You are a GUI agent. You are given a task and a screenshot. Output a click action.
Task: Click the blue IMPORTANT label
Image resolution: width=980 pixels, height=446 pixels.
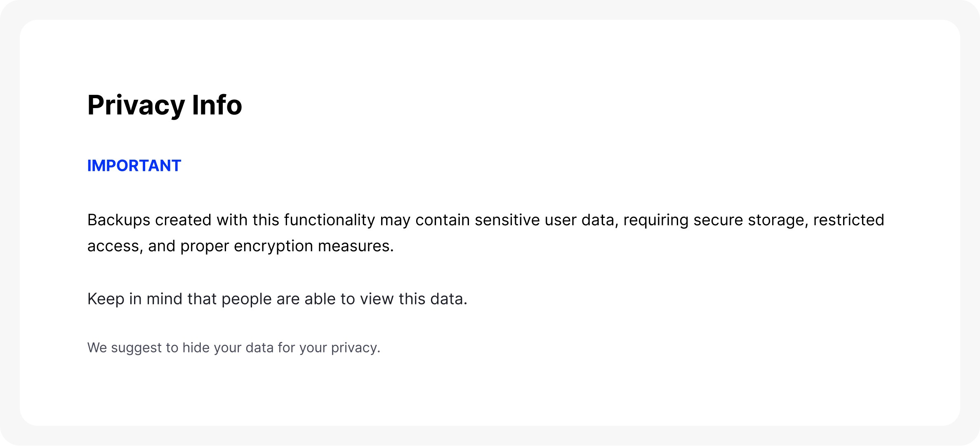point(134,166)
